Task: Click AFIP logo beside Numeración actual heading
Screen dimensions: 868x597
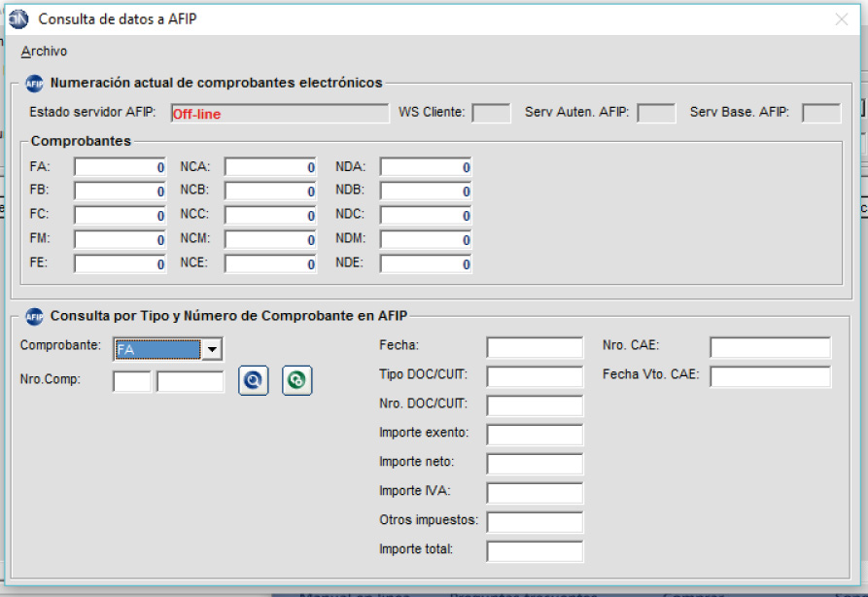Action: point(34,84)
